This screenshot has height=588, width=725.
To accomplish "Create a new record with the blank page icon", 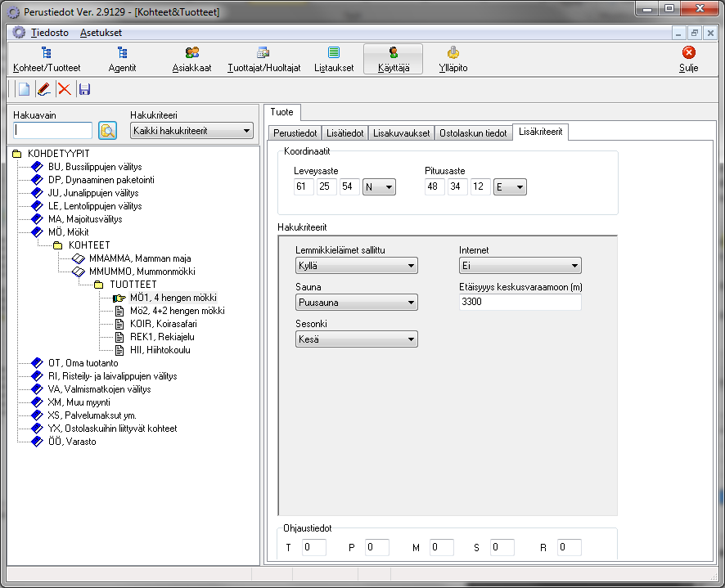I will click(x=24, y=89).
